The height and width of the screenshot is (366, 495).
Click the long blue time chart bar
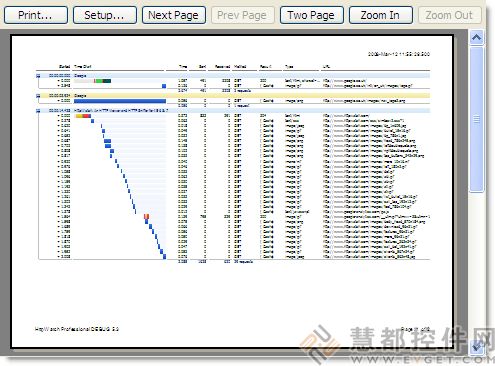pos(120,101)
